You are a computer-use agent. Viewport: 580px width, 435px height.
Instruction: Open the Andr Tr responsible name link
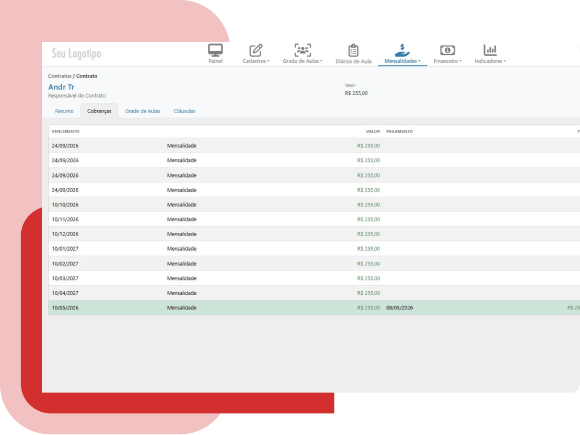coord(61,87)
